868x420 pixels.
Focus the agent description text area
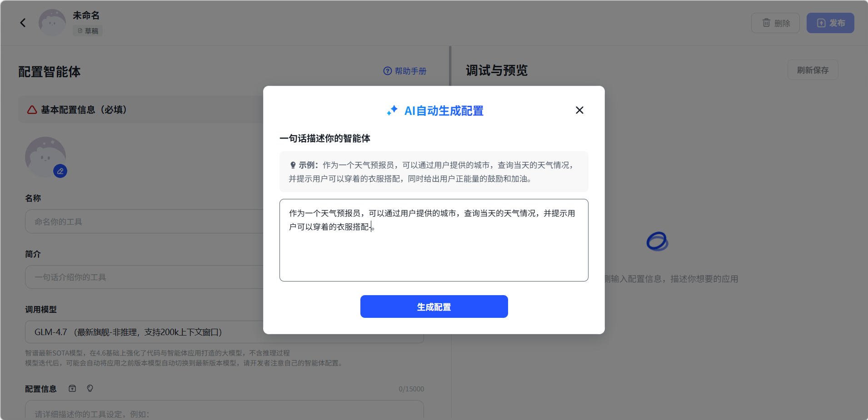[x=434, y=240]
